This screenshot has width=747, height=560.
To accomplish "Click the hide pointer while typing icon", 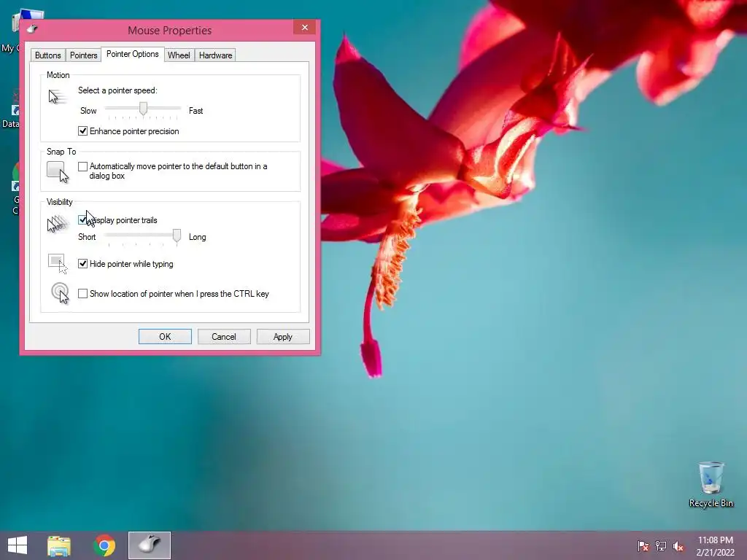I will point(58,264).
